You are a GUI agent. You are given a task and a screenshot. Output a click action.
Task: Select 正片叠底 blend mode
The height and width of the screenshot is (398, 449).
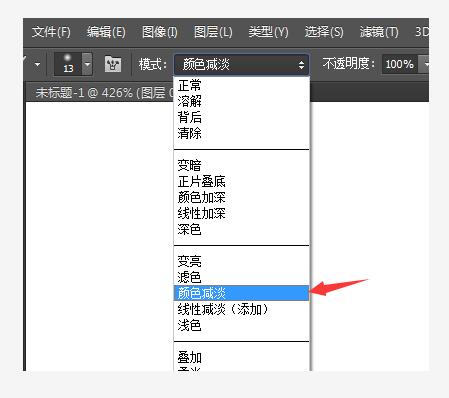[x=242, y=181]
